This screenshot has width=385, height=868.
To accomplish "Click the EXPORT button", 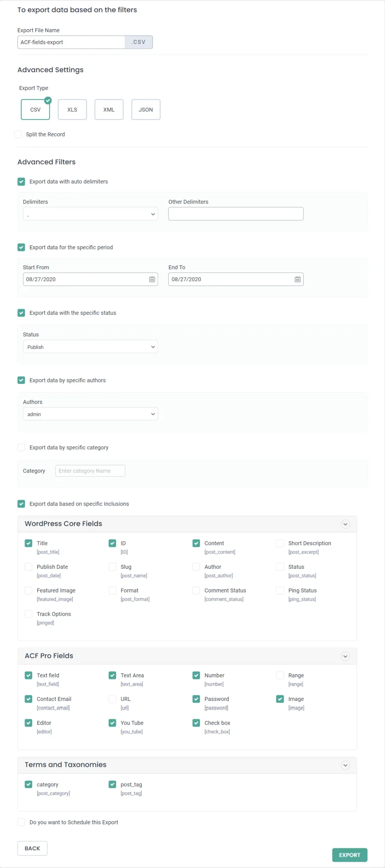I will pyautogui.click(x=349, y=855).
